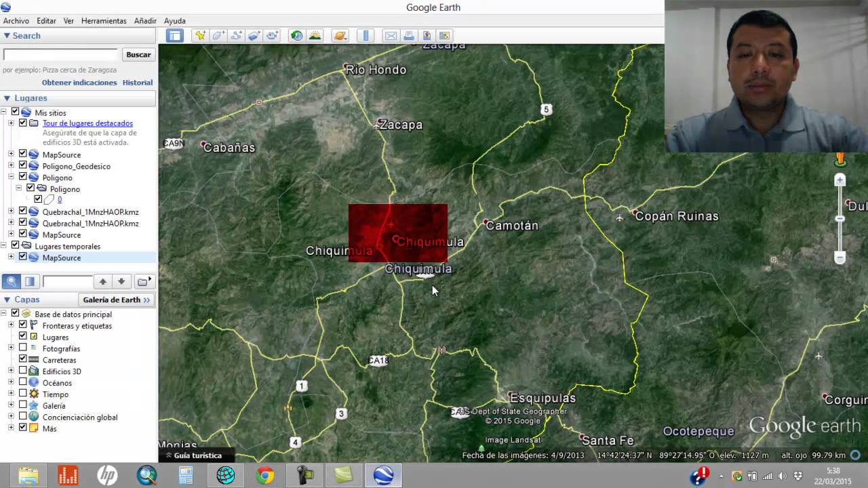This screenshot has width=868, height=488.
Task: Enable the Edificios 3D layer
Action: [x=23, y=371]
